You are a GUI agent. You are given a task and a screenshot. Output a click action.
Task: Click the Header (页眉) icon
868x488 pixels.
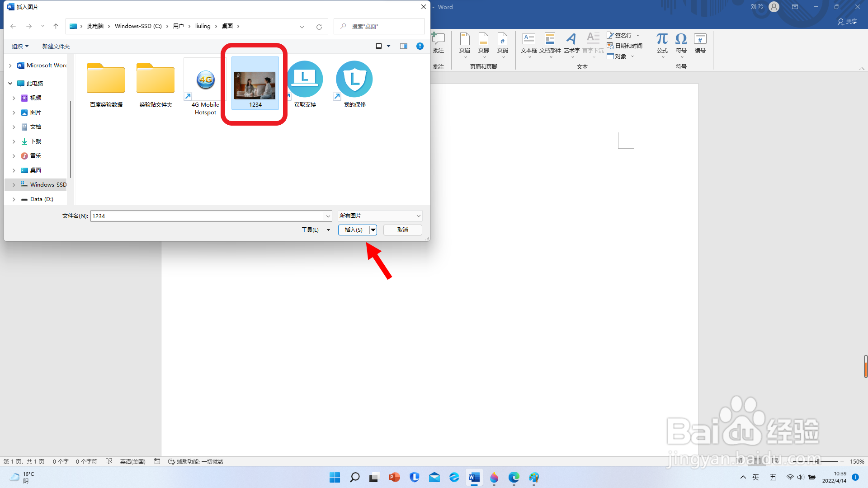pyautogui.click(x=465, y=40)
